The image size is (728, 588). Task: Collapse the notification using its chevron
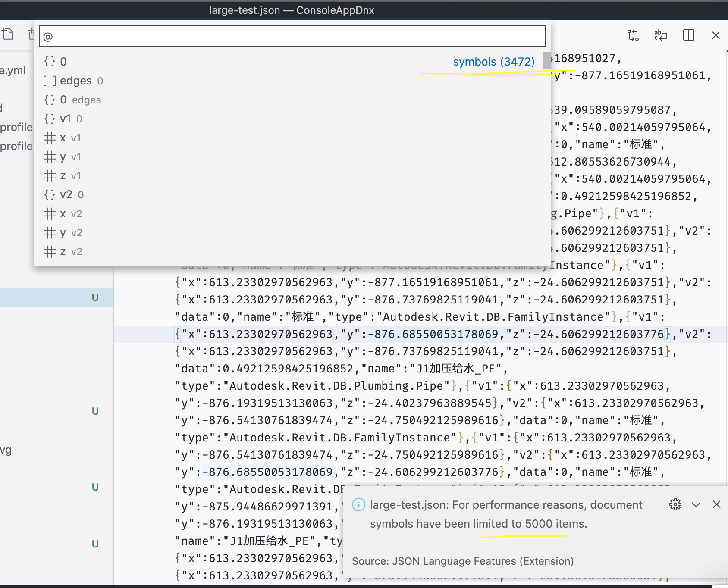[696, 504]
